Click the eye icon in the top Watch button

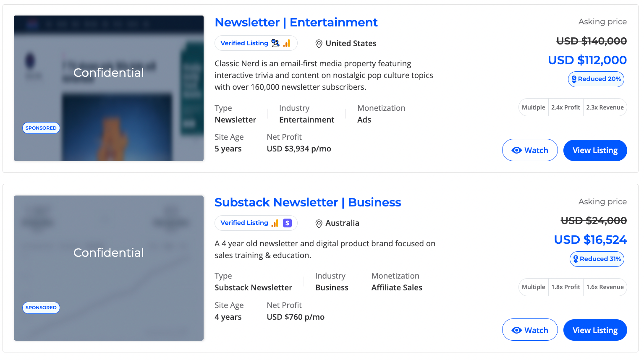pyautogui.click(x=517, y=150)
